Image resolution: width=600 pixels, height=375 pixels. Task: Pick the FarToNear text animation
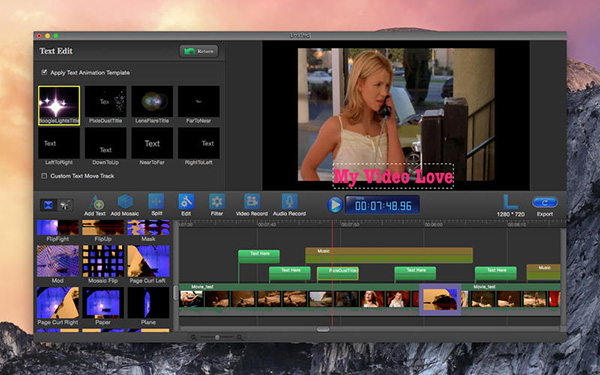tap(199, 101)
